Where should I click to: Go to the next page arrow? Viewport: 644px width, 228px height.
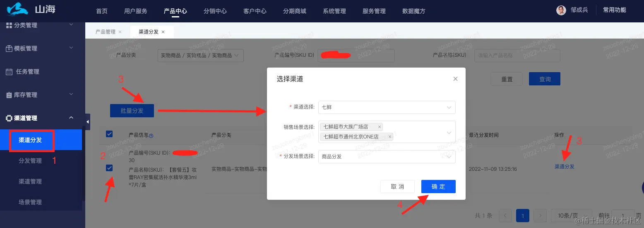[540, 216]
